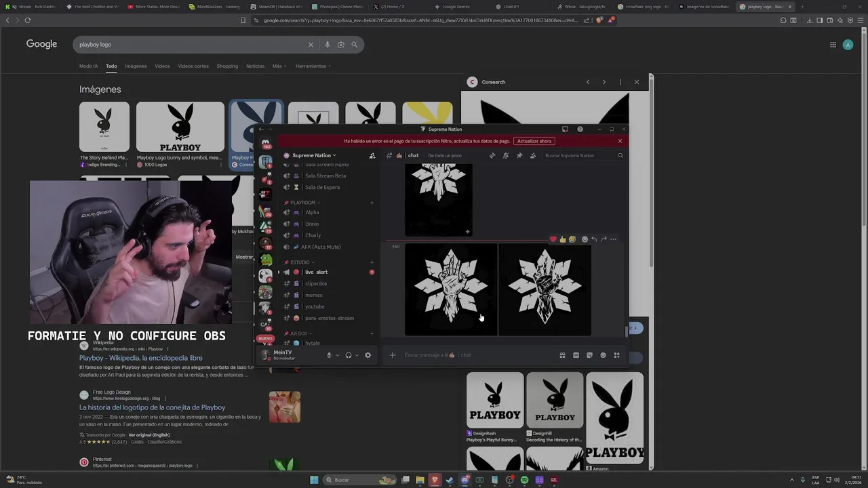Add channel to PLAYROOM with plus

click(x=372, y=203)
